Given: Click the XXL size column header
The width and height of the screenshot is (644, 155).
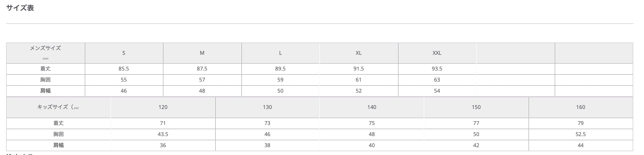Looking at the screenshot, I should (437, 53).
